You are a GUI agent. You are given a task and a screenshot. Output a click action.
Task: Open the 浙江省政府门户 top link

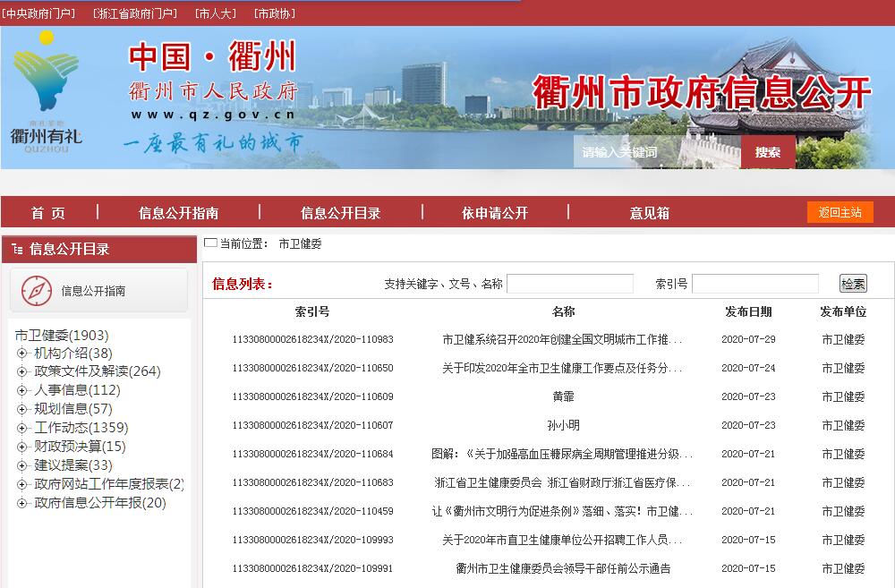(134, 13)
